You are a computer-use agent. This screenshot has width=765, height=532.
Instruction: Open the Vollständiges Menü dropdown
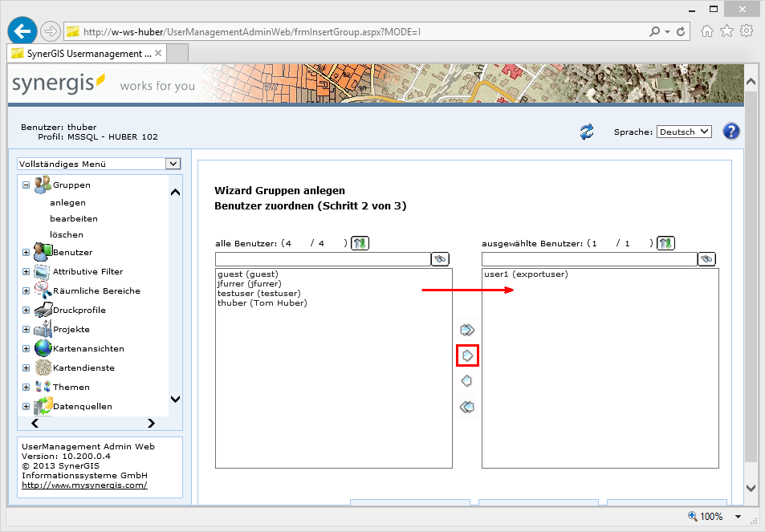point(99,164)
